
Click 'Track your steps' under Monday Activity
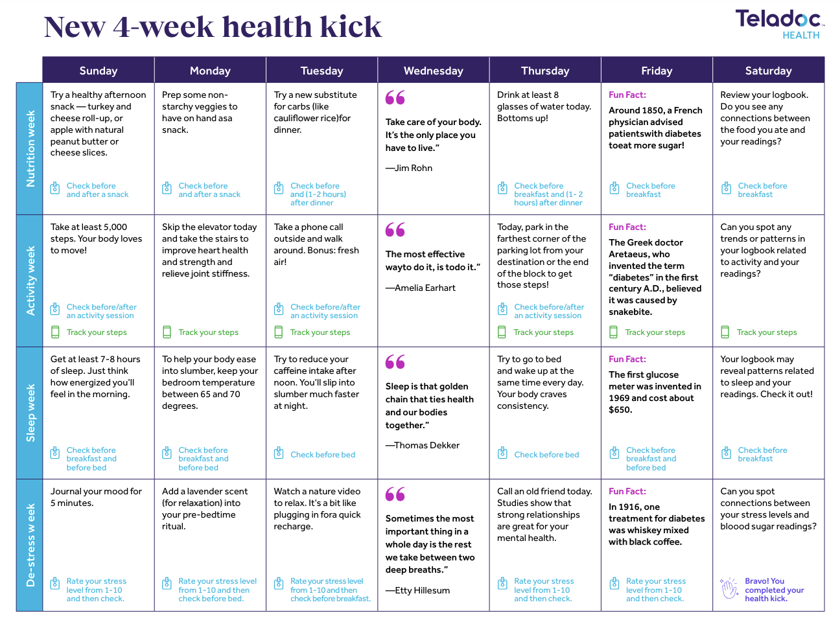tap(209, 332)
